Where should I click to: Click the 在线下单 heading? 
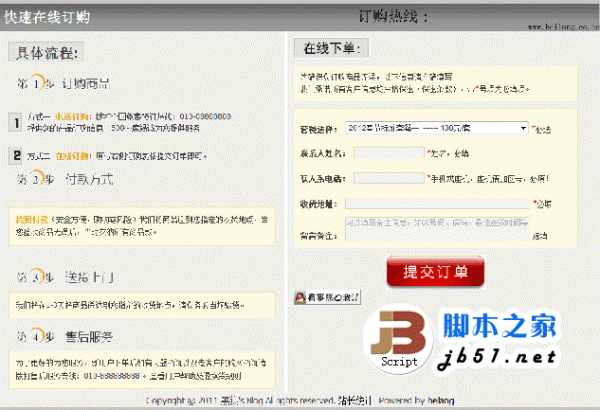click(x=331, y=48)
